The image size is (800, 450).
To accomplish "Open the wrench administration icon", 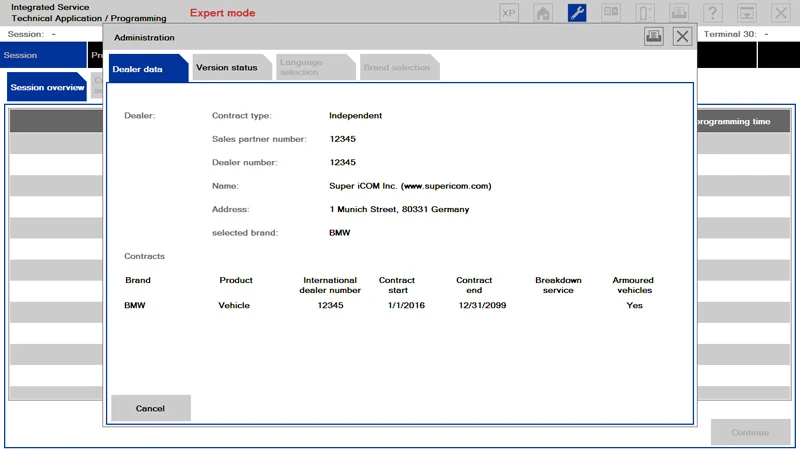I will [577, 13].
